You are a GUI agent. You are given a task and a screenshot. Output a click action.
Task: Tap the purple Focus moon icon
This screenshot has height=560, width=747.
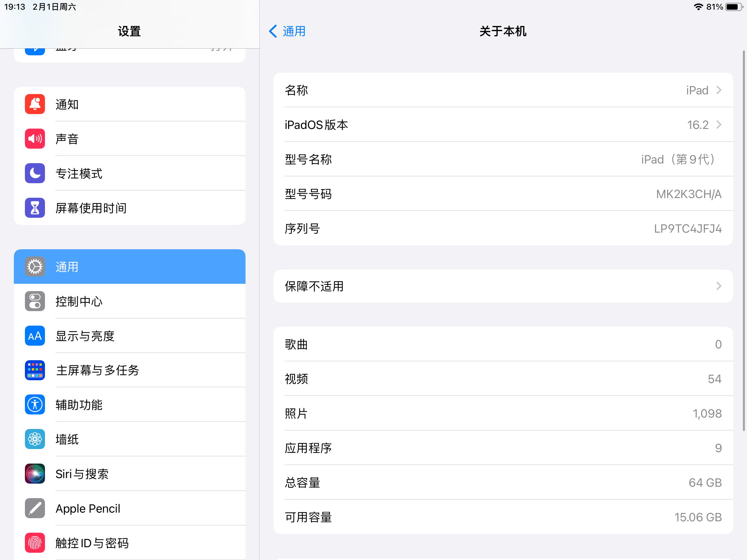[35, 173]
